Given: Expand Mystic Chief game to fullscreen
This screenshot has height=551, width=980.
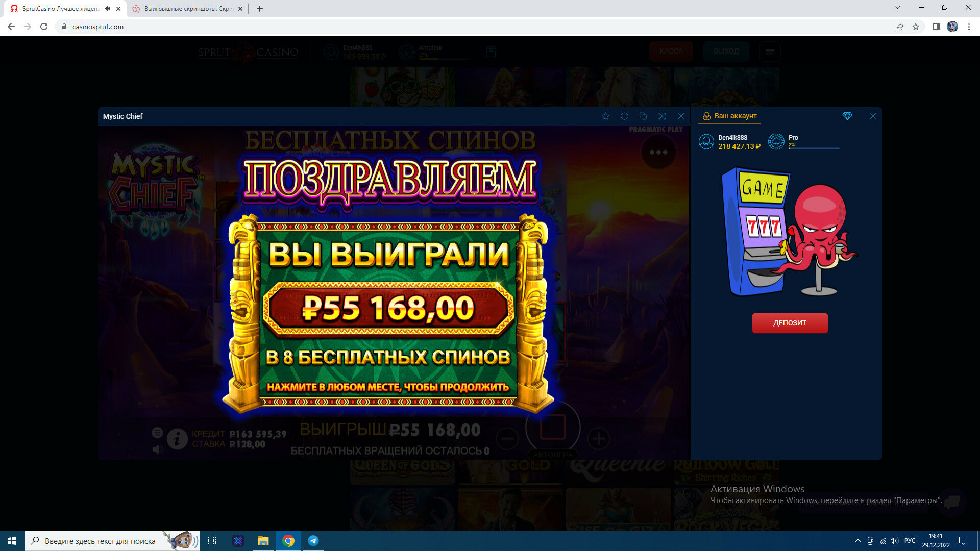Looking at the screenshot, I should tap(662, 116).
